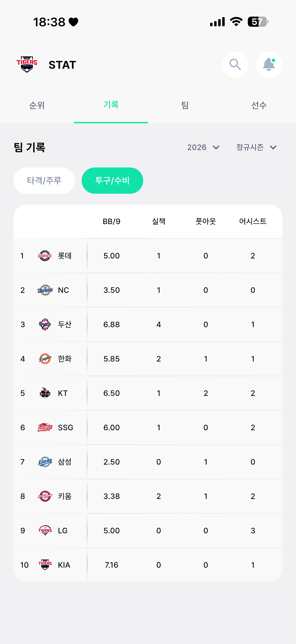
Task: Tap the Doosan Bears team logo
Action: 45,324
